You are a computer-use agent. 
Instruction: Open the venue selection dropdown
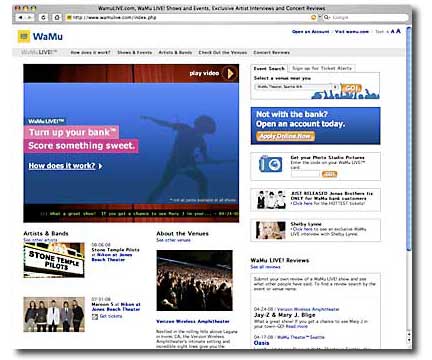pyautogui.click(x=297, y=87)
